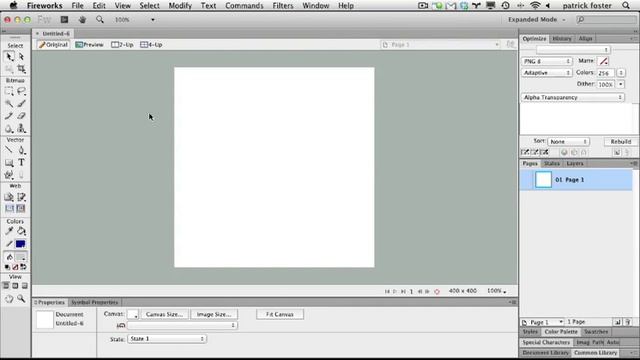The image size is (640, 360).
Task: Select the Hotspot tool
Action: [x=9, y=197]
